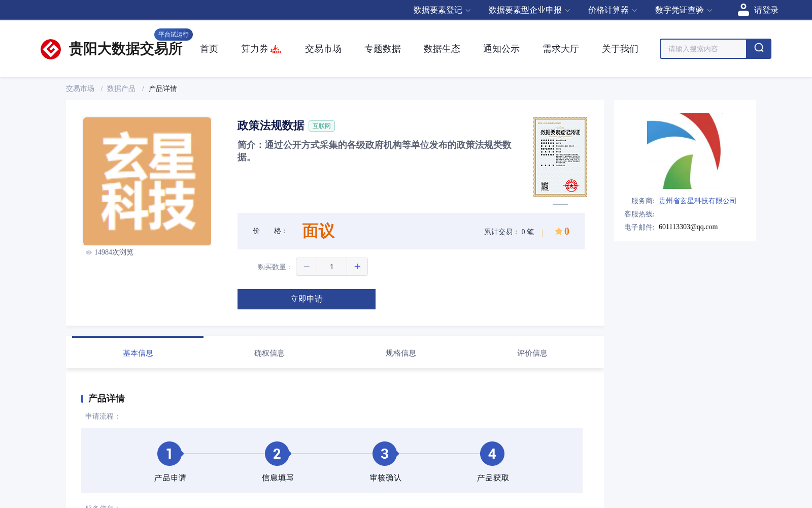Screen dimensions: 812x508
Task: Click the purchase quantity input field
Action: 332,267
